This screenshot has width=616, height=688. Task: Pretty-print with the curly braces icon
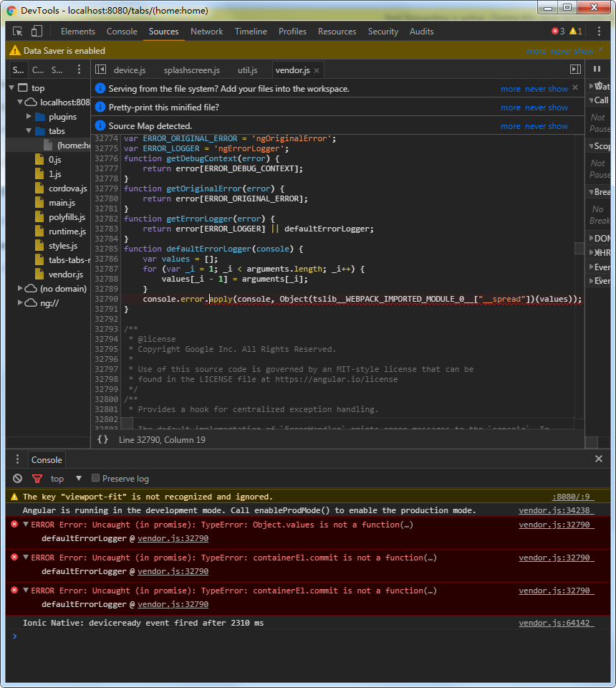[102, 439]
